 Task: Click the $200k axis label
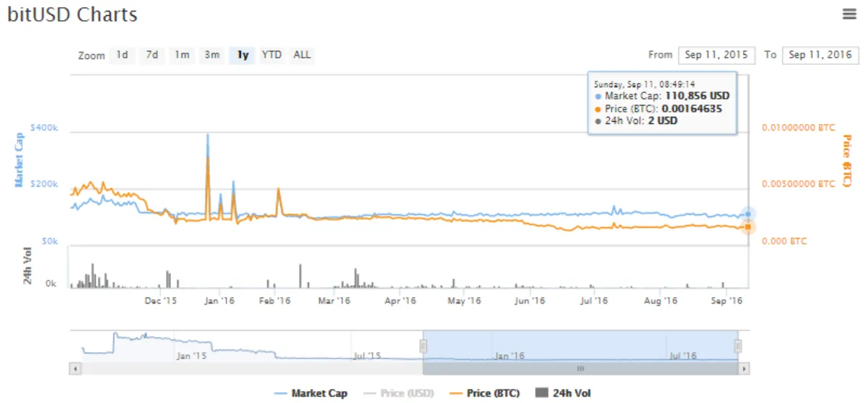(x=45, y=184)
